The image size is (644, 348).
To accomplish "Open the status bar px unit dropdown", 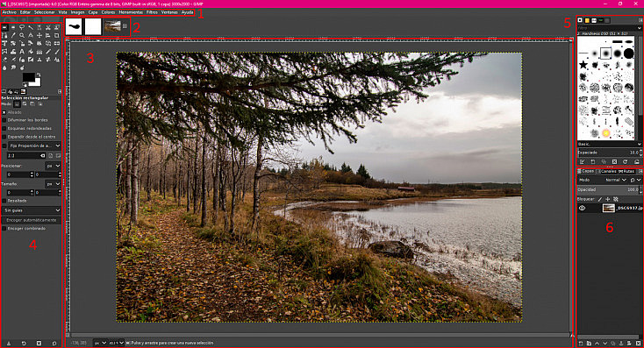I will coord(100,343).
